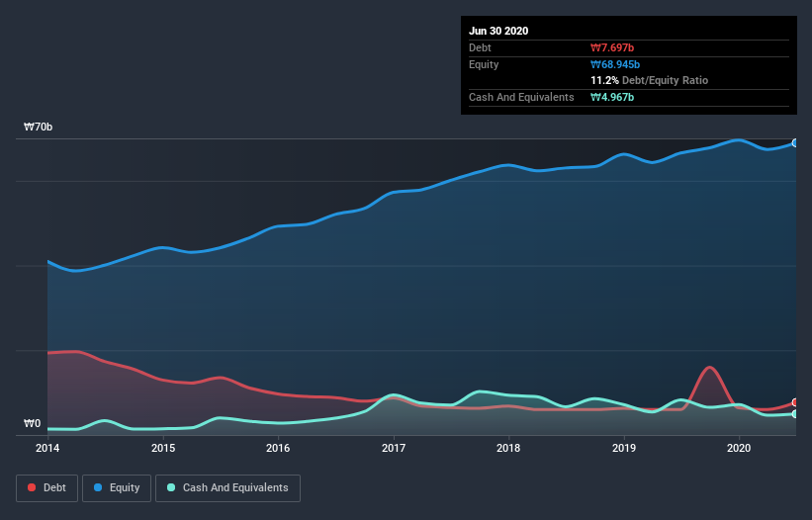Click the 2016 x-axis label
812x520 pixels.
pos(278,448)
